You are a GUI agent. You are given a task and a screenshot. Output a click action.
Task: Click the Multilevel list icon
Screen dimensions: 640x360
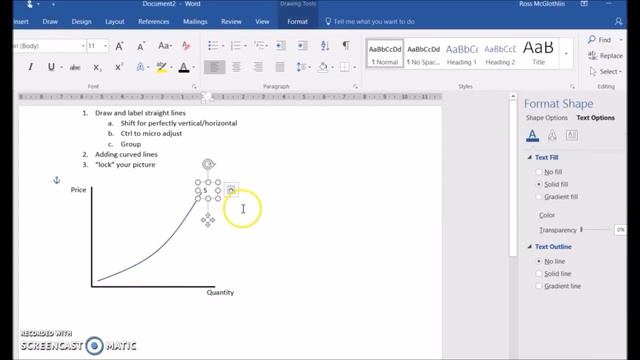(x=259, y=45)
